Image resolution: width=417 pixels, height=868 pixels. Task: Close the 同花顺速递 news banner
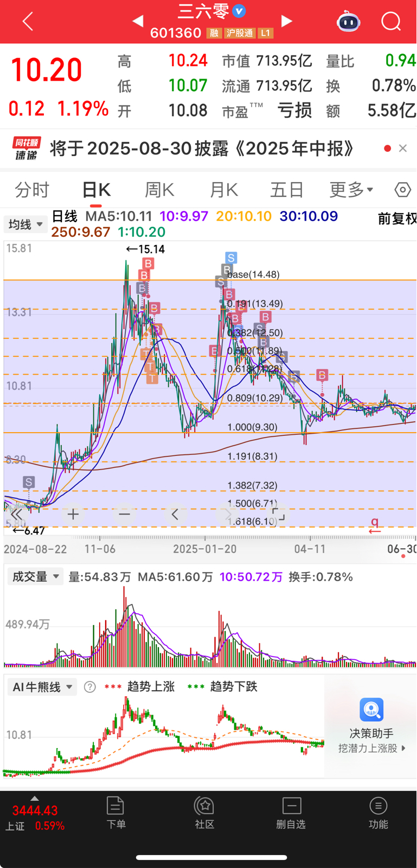[402, 148]
